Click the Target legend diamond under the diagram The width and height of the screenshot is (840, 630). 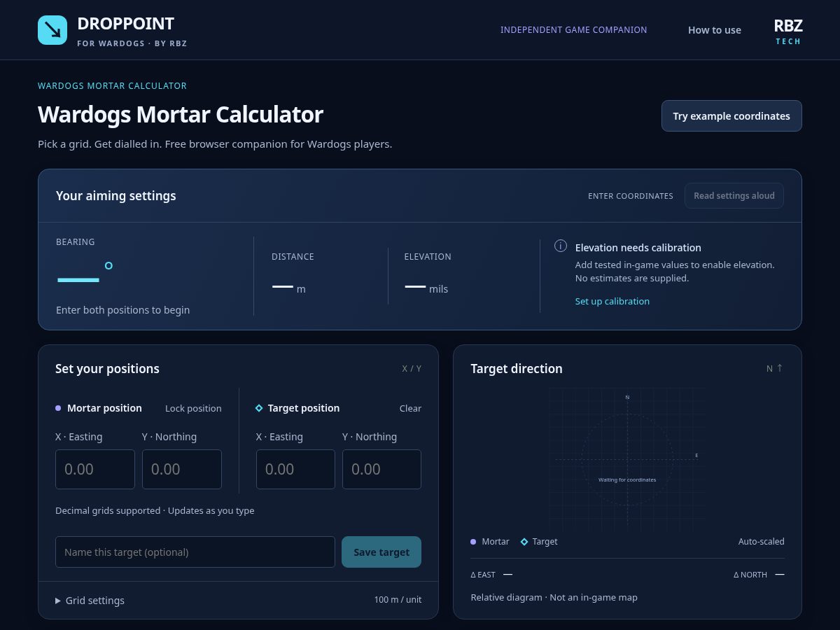tap(524, 542)
